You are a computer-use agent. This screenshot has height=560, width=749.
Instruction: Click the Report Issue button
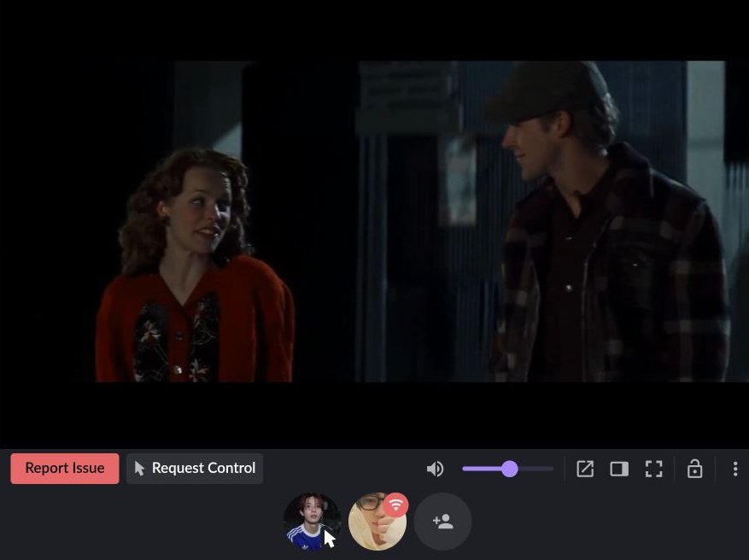tap(64, 468)
